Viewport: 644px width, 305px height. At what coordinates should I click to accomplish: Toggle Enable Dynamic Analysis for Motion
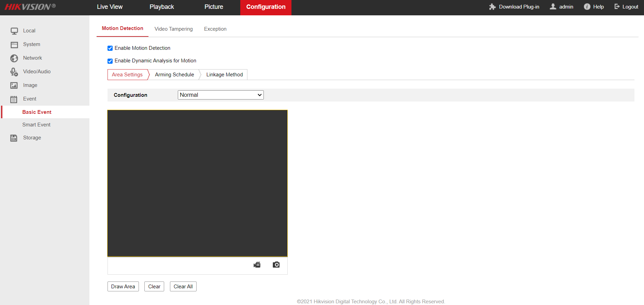click(110, 61)
